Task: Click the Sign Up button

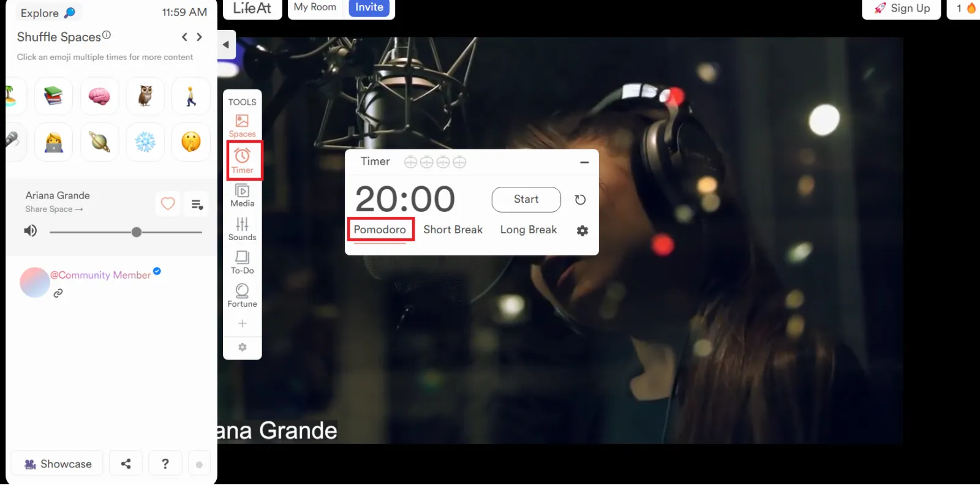Action: [902, 8]
